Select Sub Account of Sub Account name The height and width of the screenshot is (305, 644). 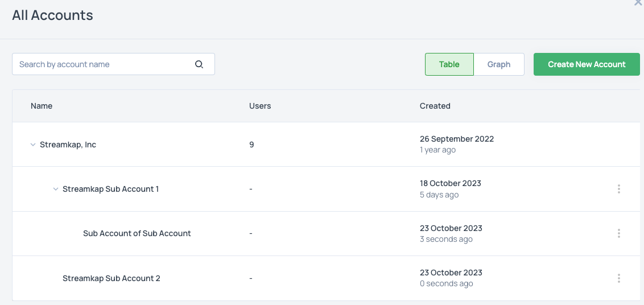[137, 233]
